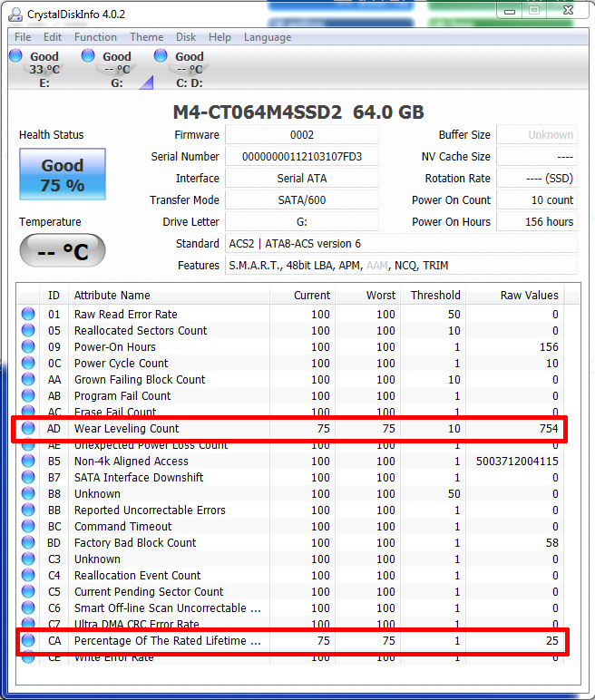Select the Percentage Of The Rated Lifetime row

292,641
